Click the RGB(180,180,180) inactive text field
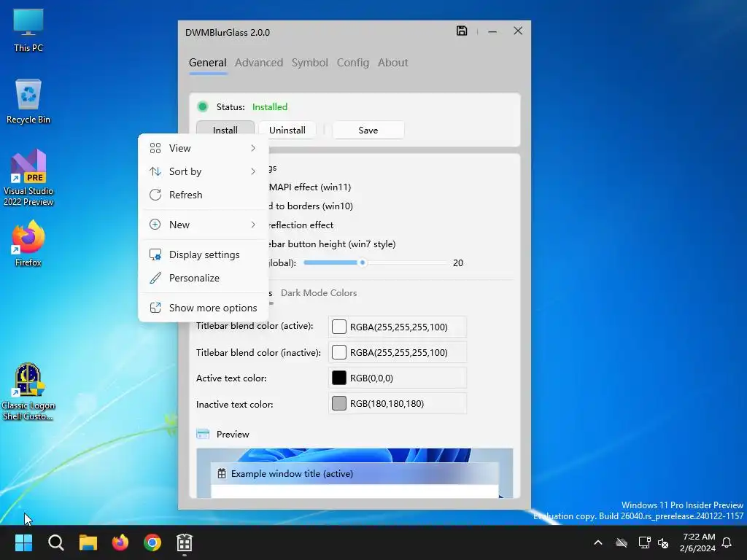Screen dimensions: 747x560 pos(398,403)
